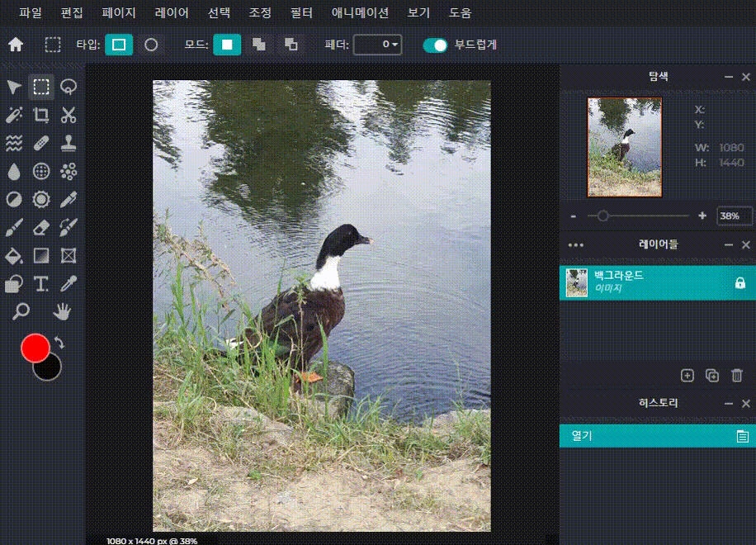
Task: Click the marquee icon in options bar
Action: coord(53,45)
